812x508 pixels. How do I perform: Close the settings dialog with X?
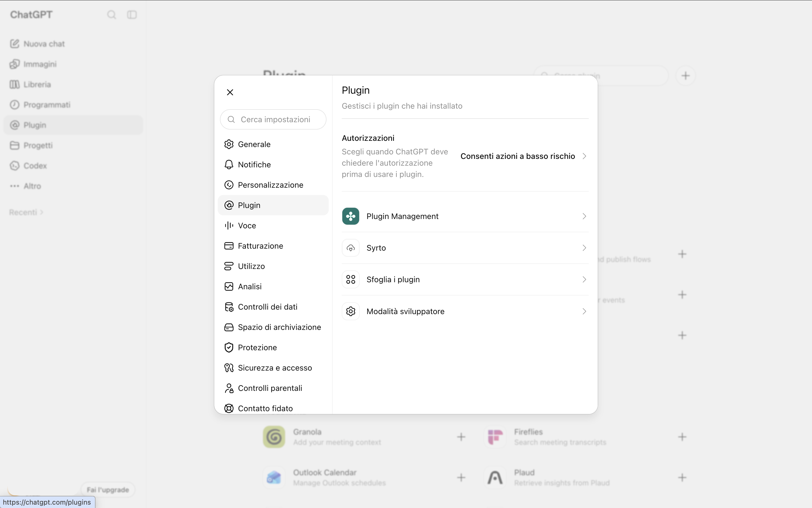pos(230,92)
